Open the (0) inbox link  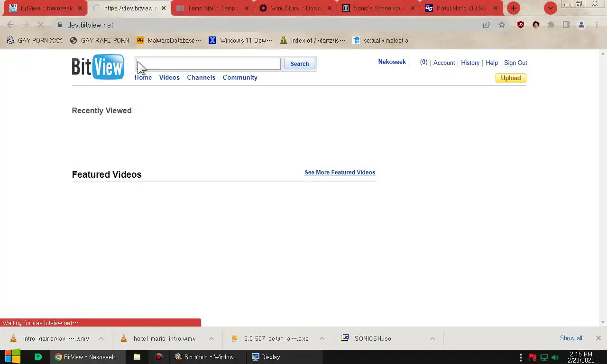(x=424, y=62)
